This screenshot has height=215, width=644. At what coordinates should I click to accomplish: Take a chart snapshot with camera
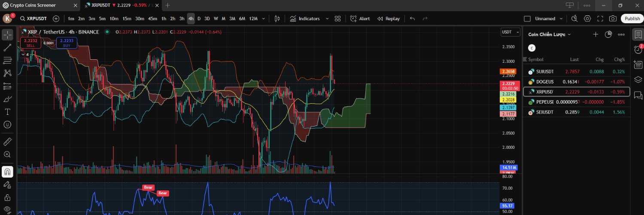[613, 18]
